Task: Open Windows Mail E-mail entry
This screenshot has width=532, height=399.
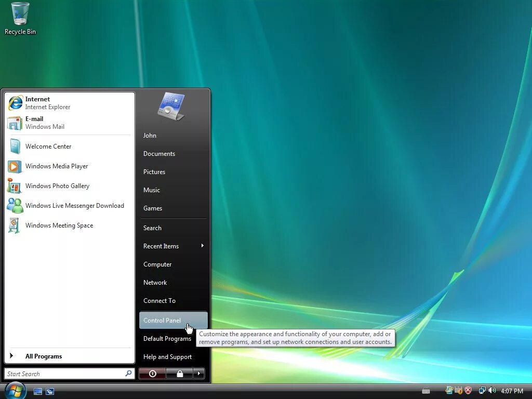Action: tap(70, 123)
